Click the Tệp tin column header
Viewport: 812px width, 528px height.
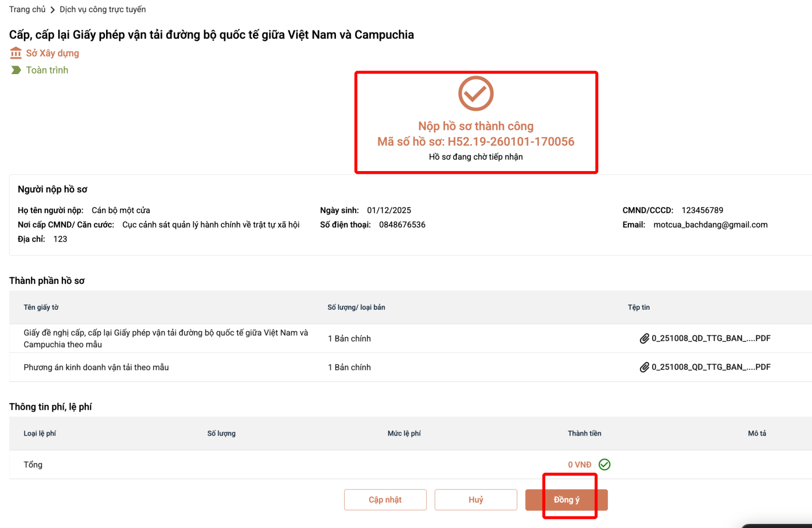(x=638, y=307)
